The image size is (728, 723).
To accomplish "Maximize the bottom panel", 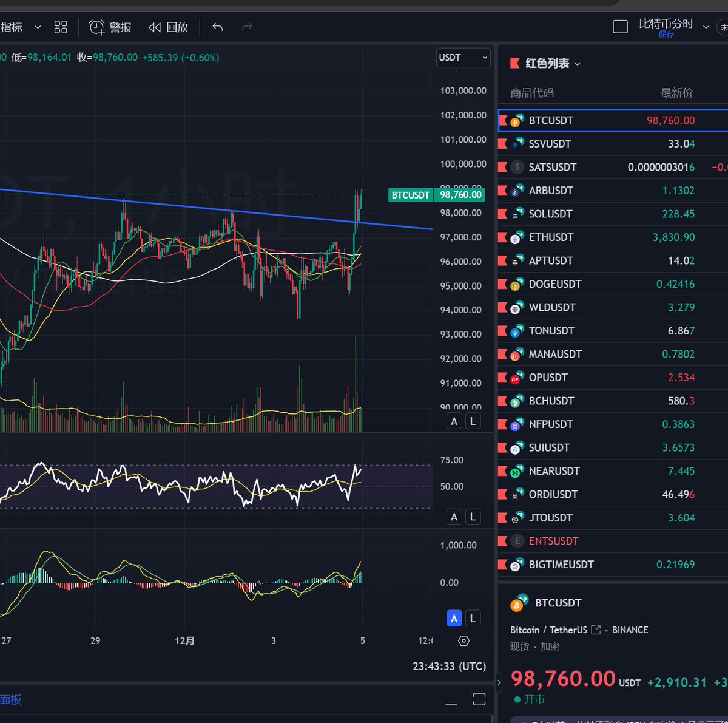I will 479,699.
